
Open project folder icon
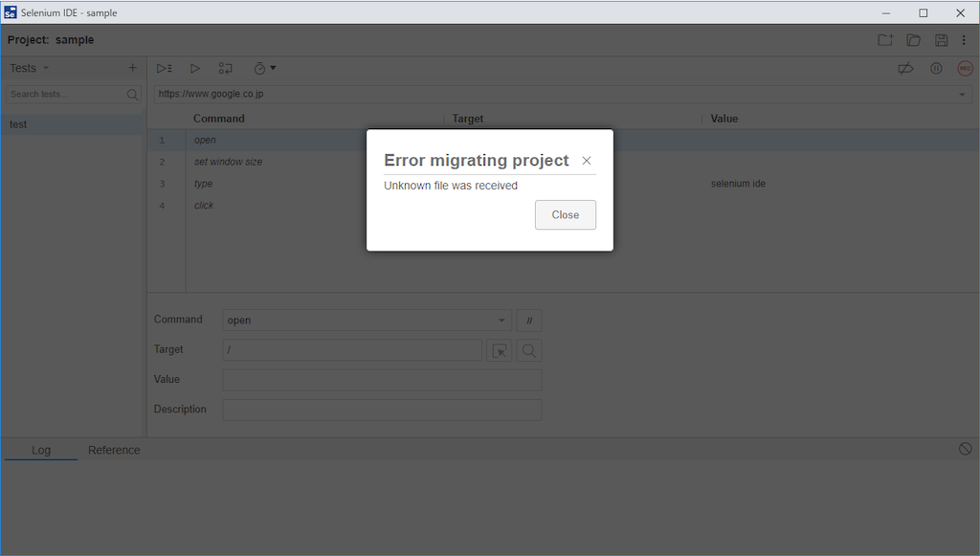[x=913, y=40]
